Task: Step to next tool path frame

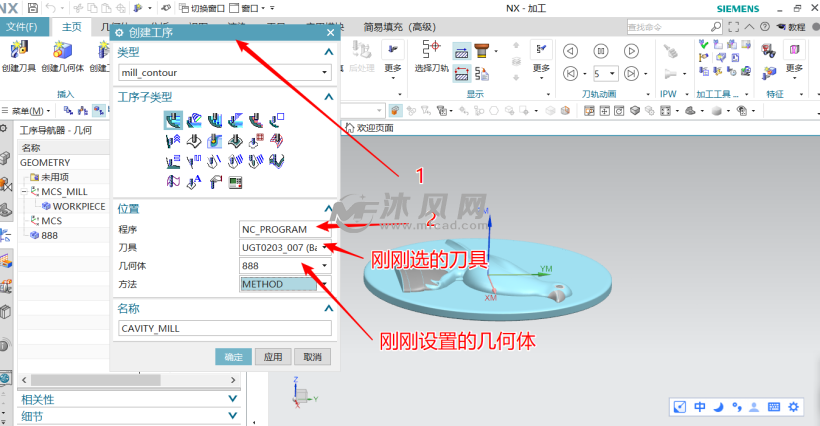Action: (x=631, y=73)
